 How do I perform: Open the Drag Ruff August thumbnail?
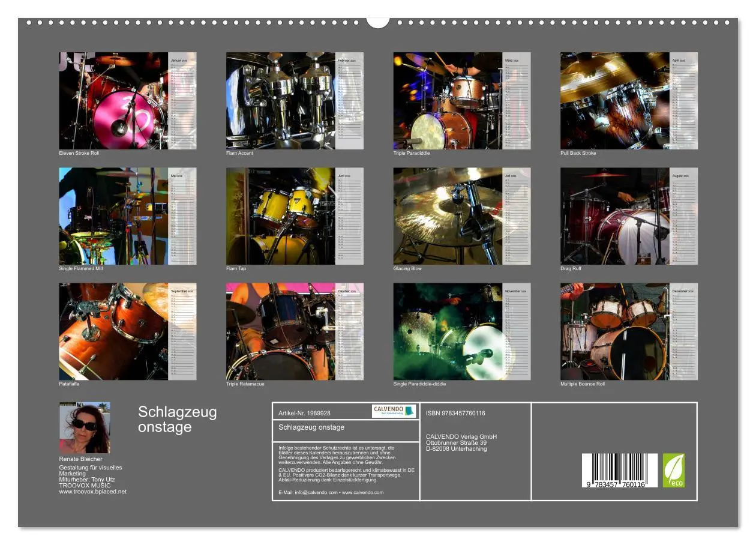coord(629,216)
